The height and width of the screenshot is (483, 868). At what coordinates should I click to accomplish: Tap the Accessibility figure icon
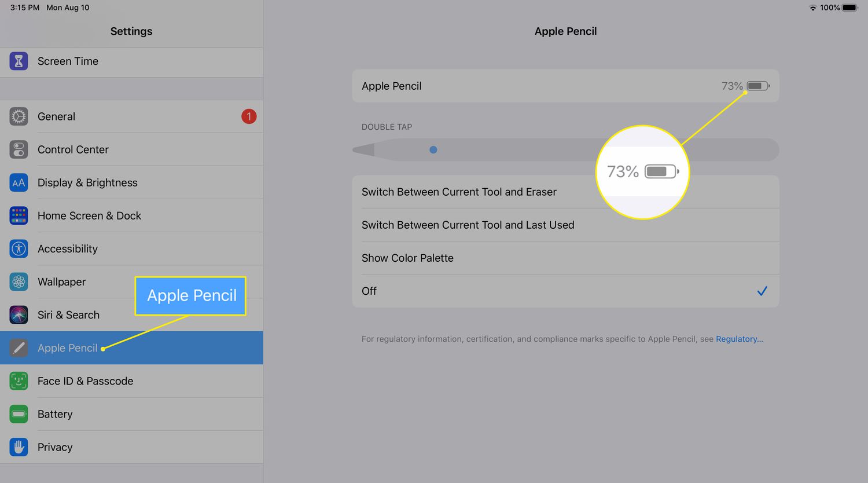click(19, 248)
